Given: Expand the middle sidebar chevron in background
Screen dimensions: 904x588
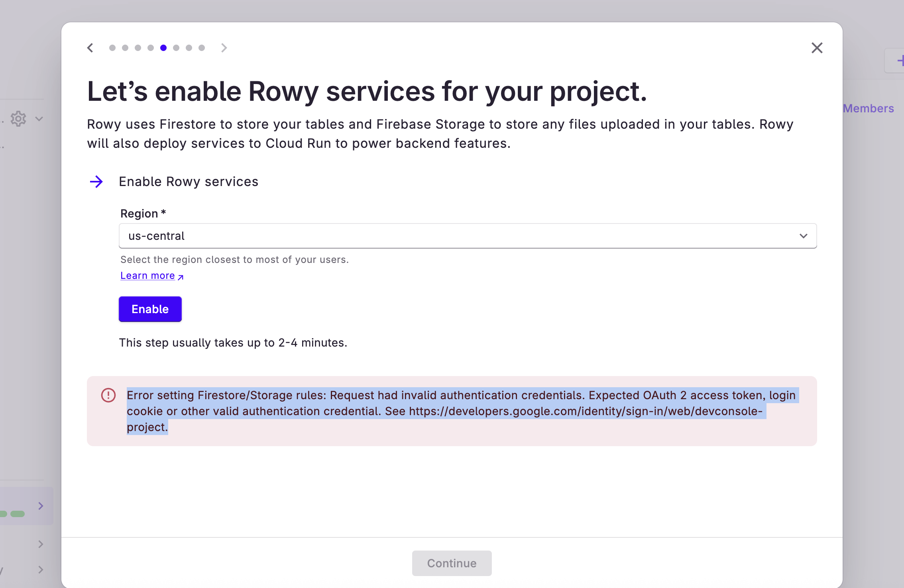Looking at the screenshot, I should [x=41, y=544].
